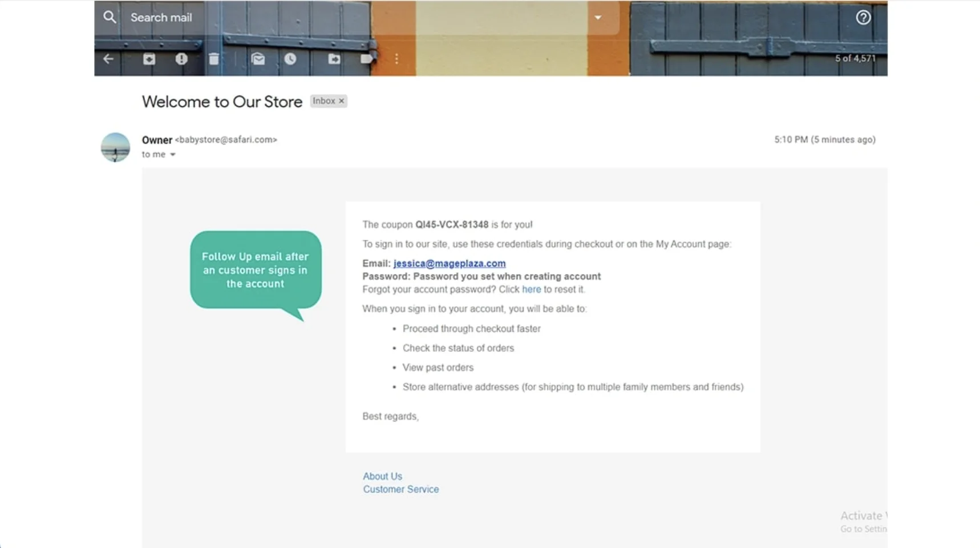The image size is (980, 548).
Task: Report this email as spam
Action: pos(181,59)
